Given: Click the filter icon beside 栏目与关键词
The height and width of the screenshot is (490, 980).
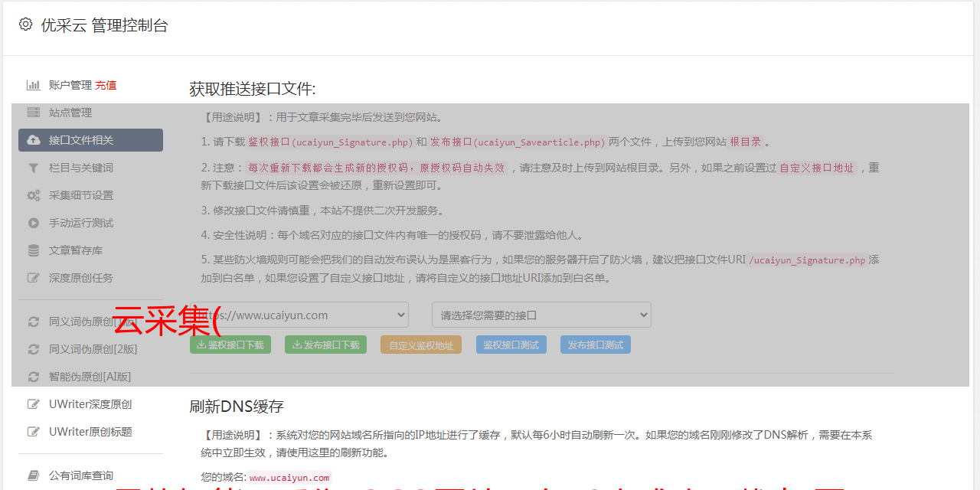Looking at the screenshot, I should tap(33, 168).
